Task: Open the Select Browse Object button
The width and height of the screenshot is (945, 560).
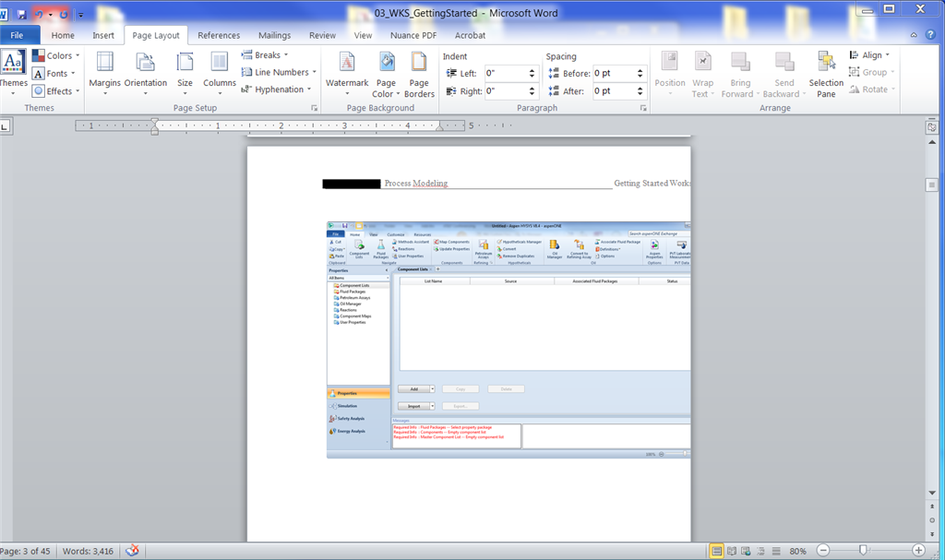Action: (932, 520)
